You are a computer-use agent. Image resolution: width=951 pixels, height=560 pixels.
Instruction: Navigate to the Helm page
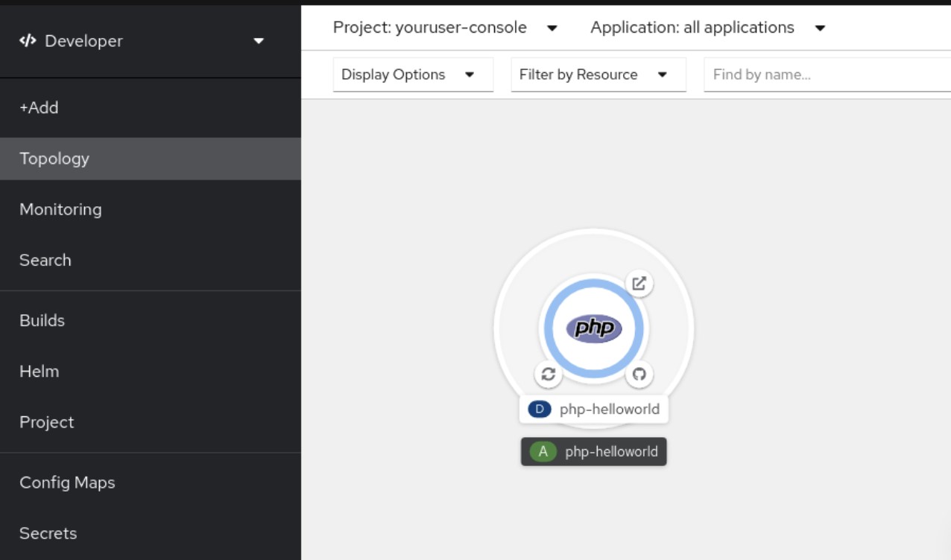[39, 371]
